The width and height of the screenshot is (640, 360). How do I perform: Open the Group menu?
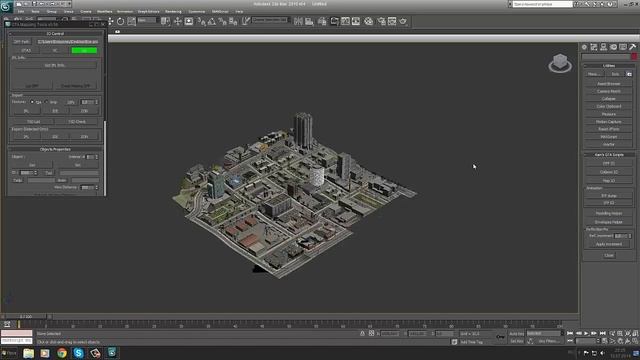[x=51, y=11]
